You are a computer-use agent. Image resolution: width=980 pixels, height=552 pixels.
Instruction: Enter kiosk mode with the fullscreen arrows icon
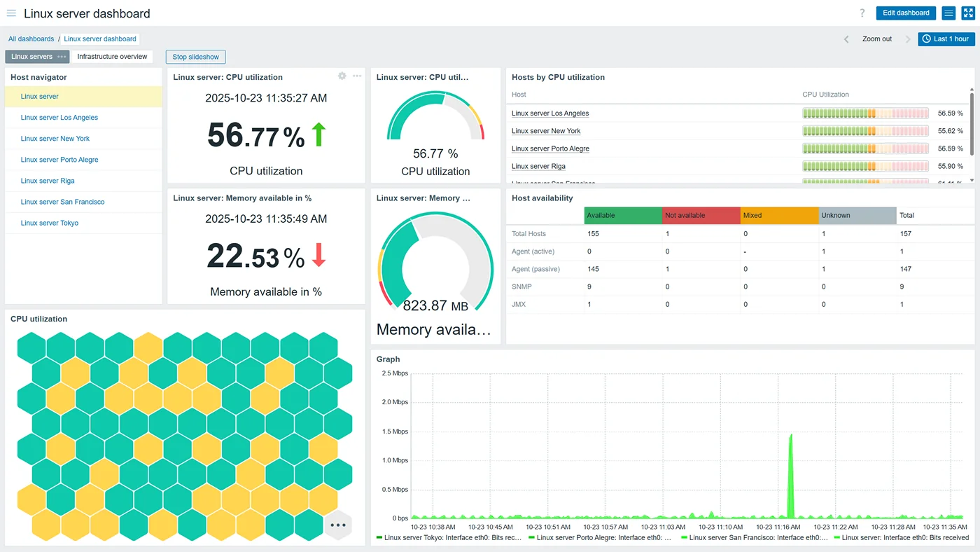968,13
